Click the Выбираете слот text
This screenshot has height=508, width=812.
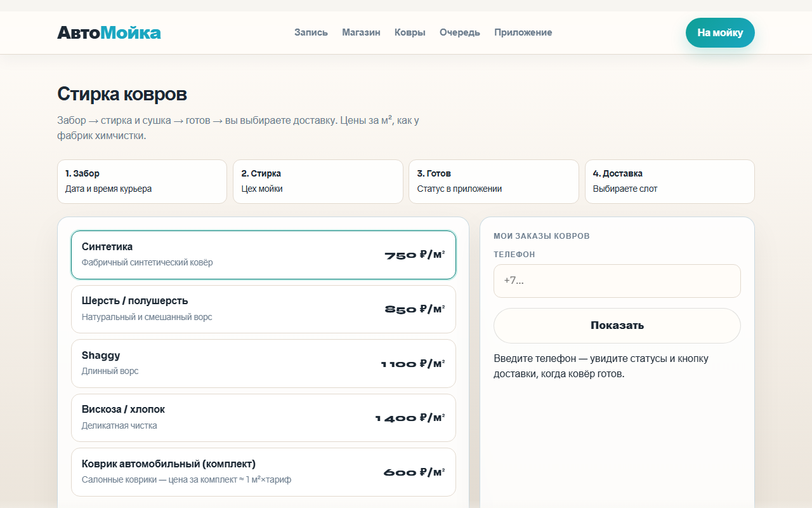[625, 189]
